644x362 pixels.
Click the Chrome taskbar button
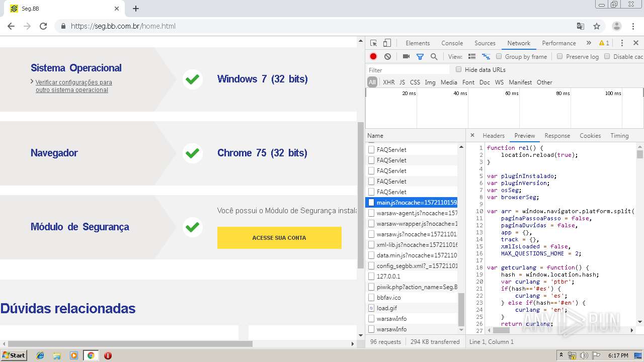[x=91, y=355]
